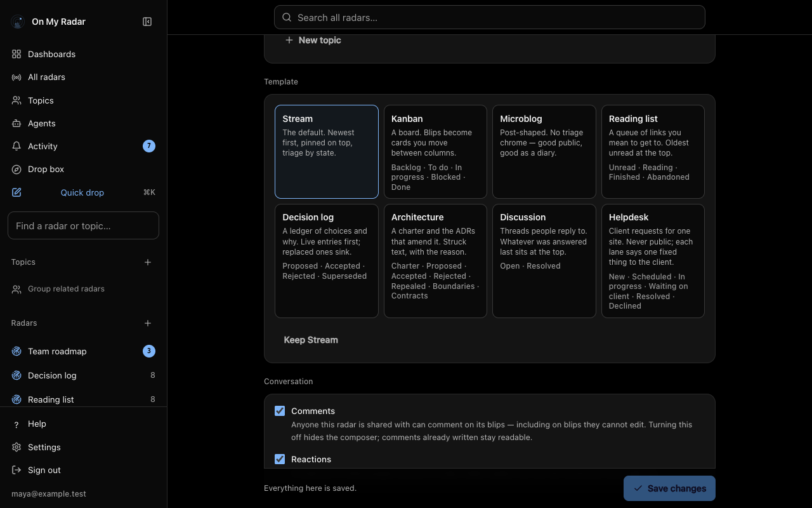Click the search magnifier icon
812x508 pixels.
[287, 18]
